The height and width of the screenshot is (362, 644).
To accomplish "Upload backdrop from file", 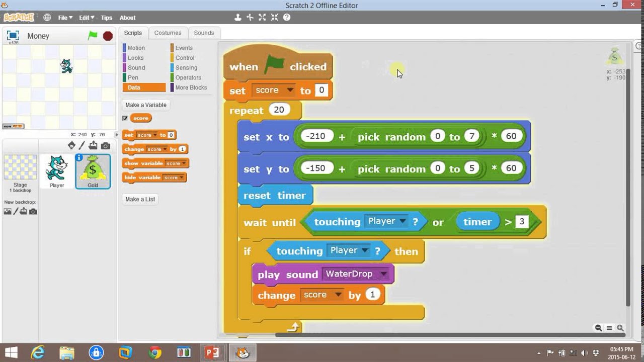I will click(x=24, y=212).
